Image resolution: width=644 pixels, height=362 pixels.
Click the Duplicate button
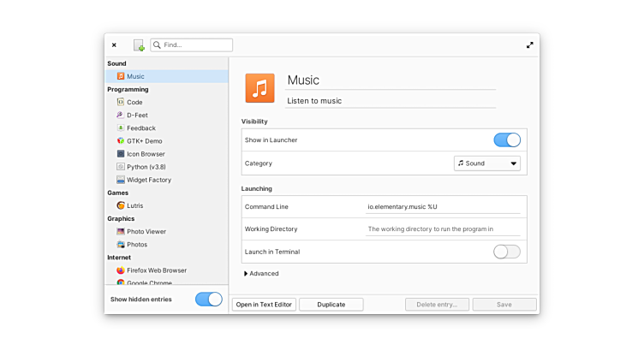tap(331, 305)
